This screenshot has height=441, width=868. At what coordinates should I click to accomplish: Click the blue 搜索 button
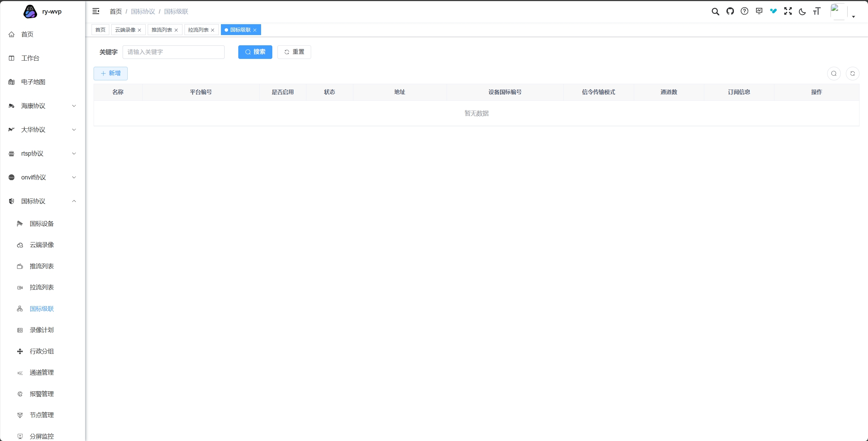255,52
